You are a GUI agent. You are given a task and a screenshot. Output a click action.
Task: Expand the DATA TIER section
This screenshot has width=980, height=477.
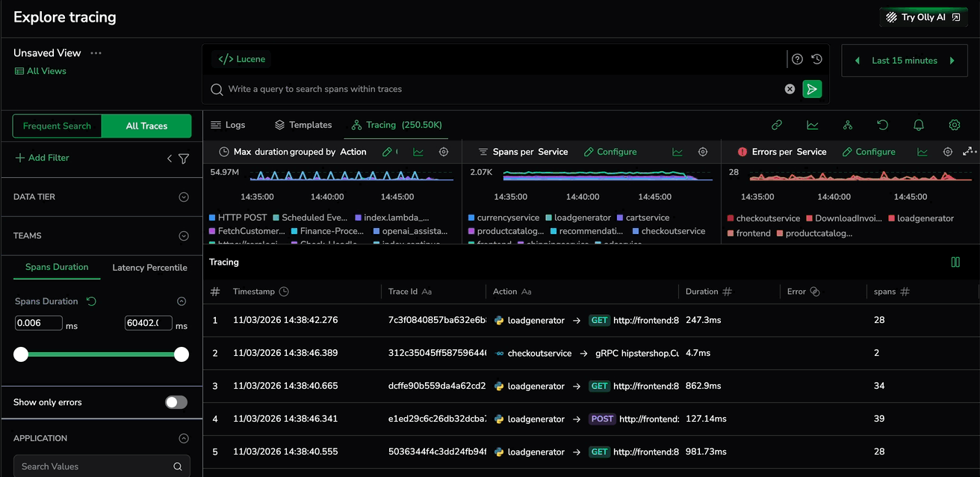click(184, 197)
